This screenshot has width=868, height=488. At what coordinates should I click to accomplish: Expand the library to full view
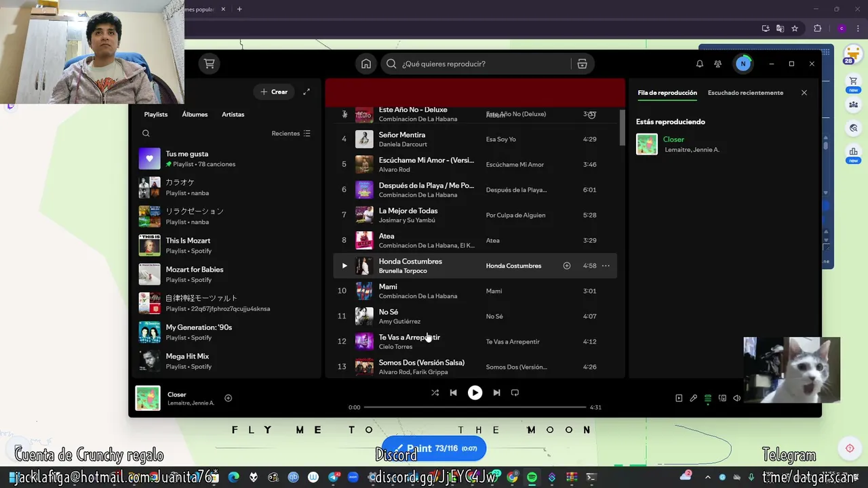tap(307, 91)
